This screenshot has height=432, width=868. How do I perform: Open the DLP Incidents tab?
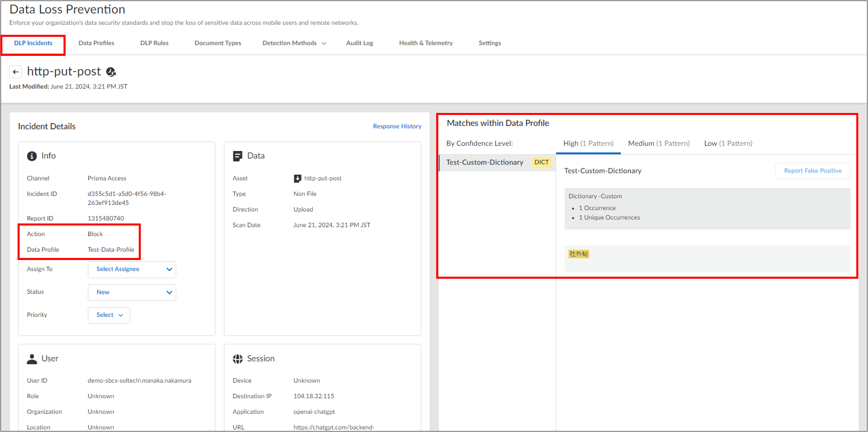click(33, 43)
